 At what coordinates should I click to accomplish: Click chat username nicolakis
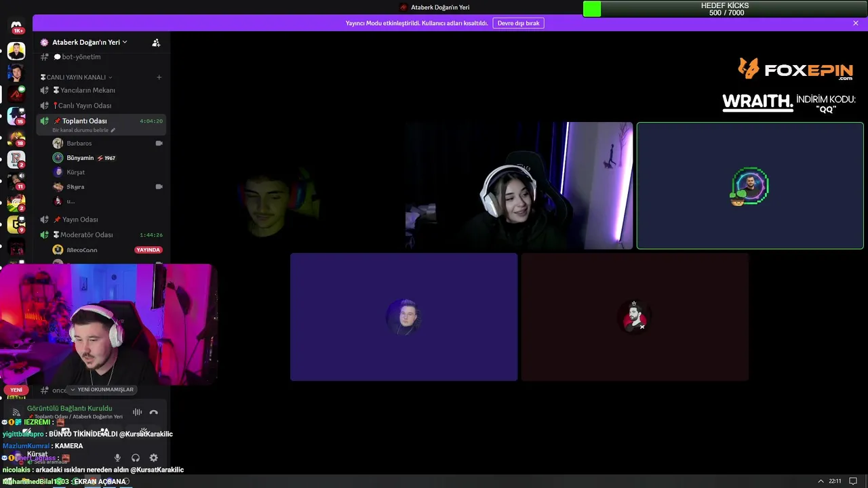pos(16,470)
